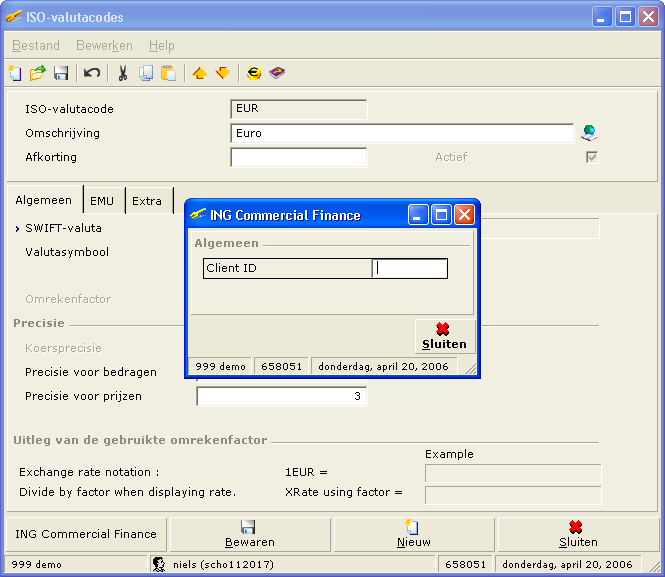Click the user icon in status bar
665x577 pixels.
point(159,564)
